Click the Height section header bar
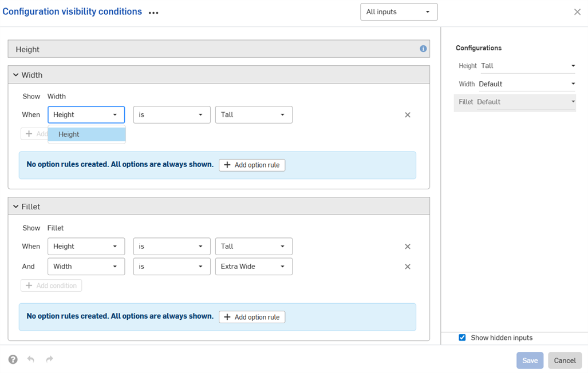 (x=219, y=49)
